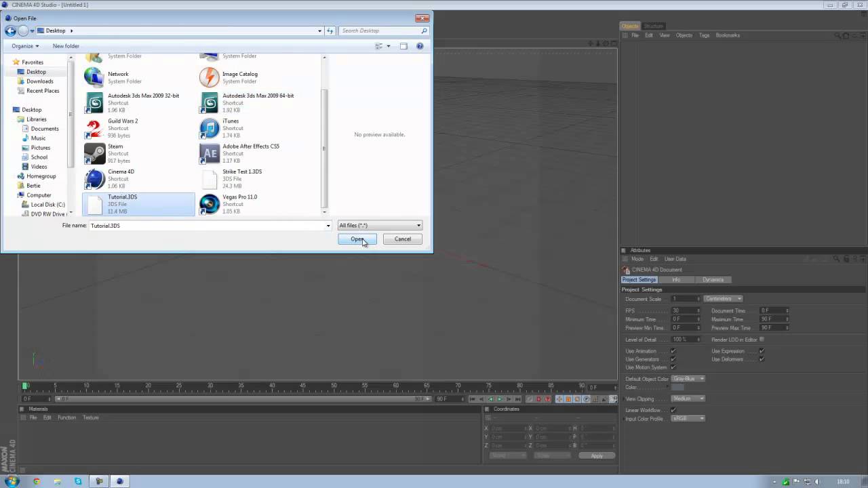Click the search icon in Attributes panel
Screen dimensions: 868x488
[836, 258]
